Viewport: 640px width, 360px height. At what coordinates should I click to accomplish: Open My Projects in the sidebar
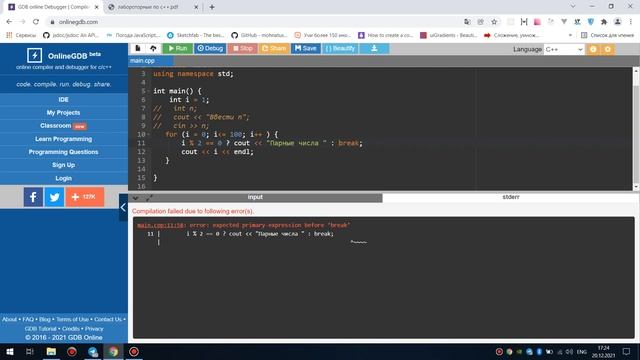pyautogui.click(x=63, y=113)
